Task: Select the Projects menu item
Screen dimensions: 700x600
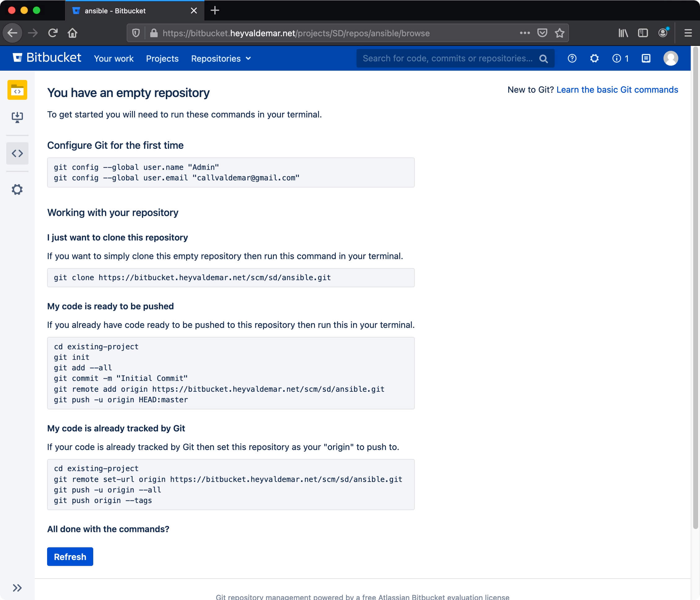Action: point(162,58)
